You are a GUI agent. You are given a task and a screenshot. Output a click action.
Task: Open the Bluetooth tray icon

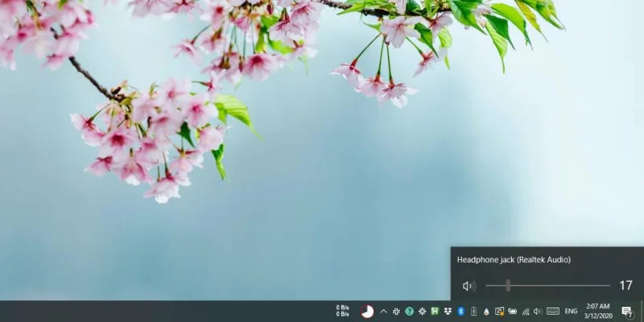[x=460, y=312]
